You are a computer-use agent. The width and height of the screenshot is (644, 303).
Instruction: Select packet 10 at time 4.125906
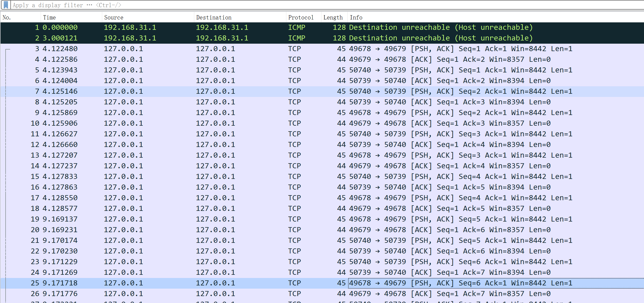(322, 123)
